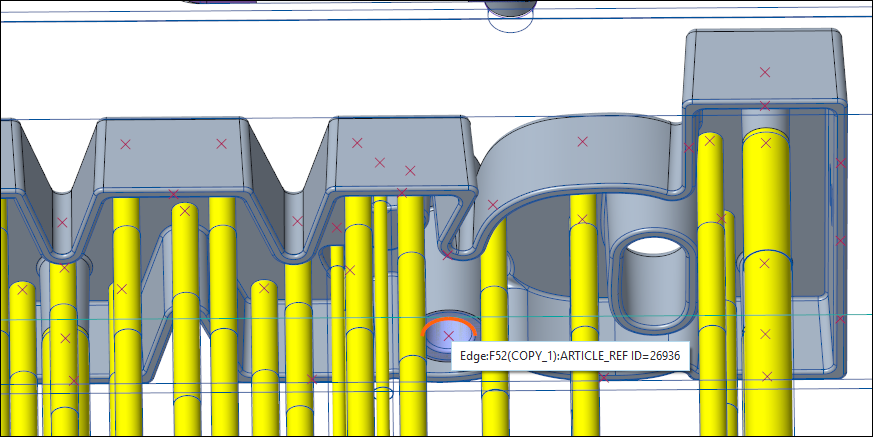Select the X marker atop the tall right box
873x437 pixels.
point(765,72)
